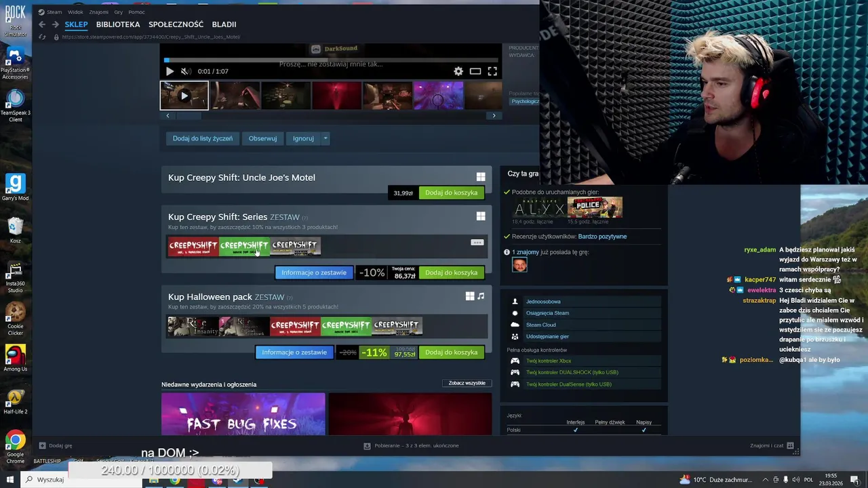Open Garry's Mod desktop shortcut
The height and width of the screenshot is (488, 868).
pos(15,188)
